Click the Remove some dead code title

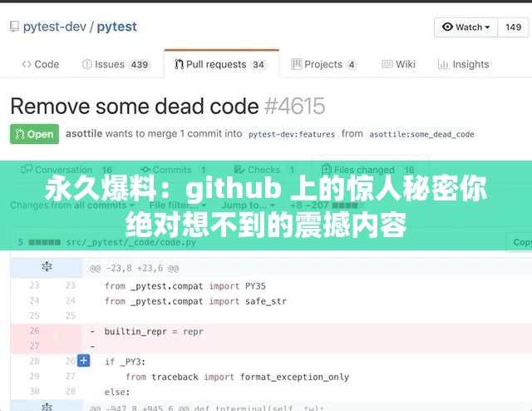point(135,106)
